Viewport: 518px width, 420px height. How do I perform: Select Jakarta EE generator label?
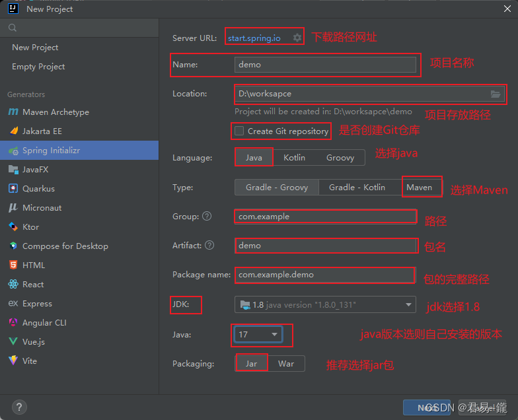[42, 131]
